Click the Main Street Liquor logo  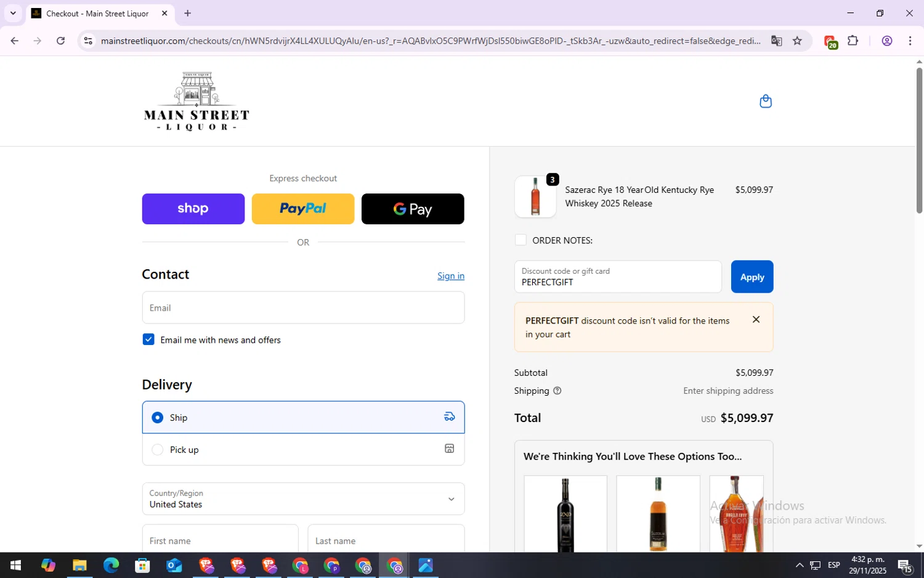(x=197, y=101)
